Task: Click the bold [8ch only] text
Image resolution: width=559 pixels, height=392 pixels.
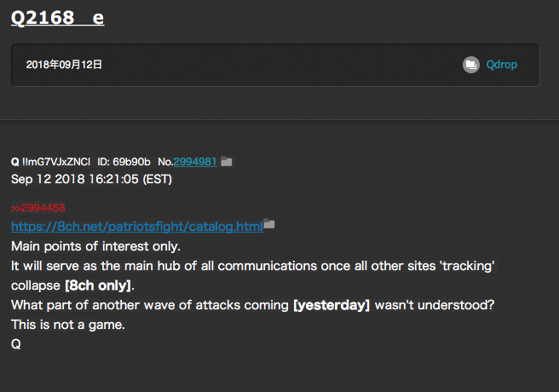Action: point(99,285)
